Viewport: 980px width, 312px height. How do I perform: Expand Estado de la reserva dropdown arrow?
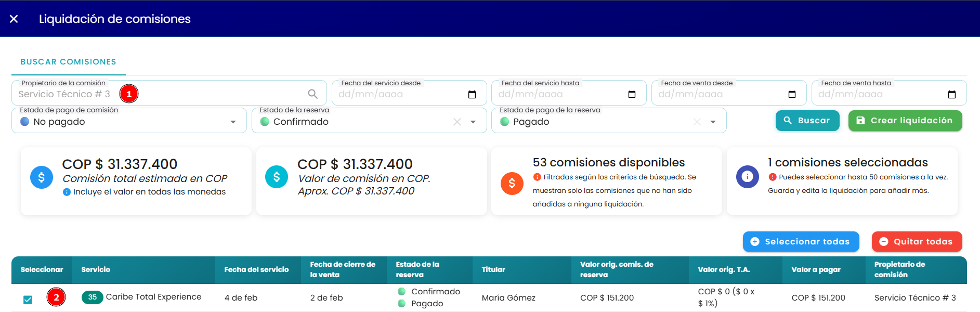(473, 122)
